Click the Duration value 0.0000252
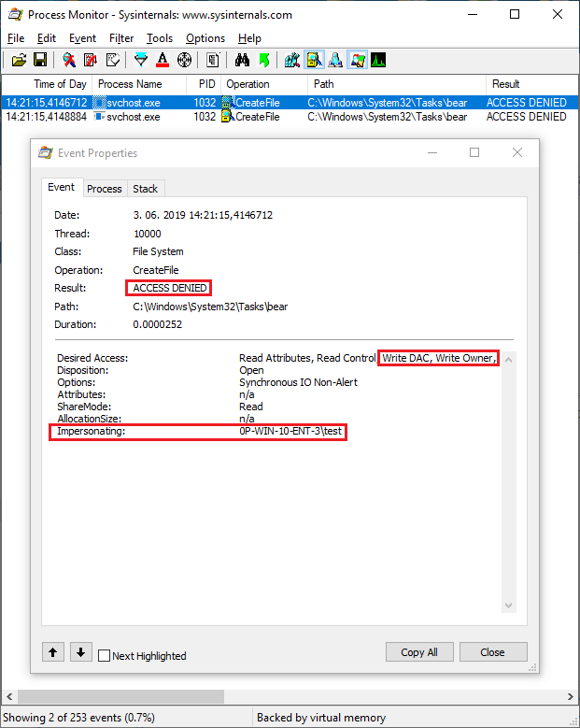 [x=157, y=324]
